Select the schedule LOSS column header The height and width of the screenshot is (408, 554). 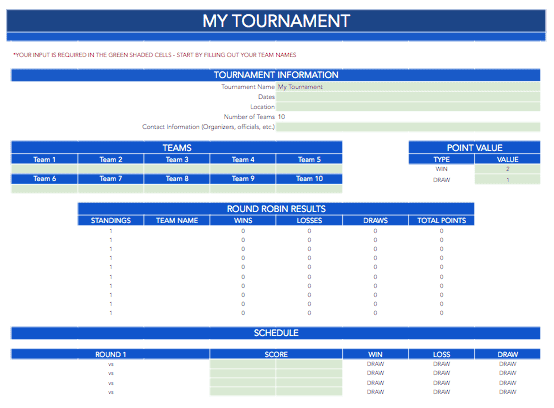pos(441,354)
